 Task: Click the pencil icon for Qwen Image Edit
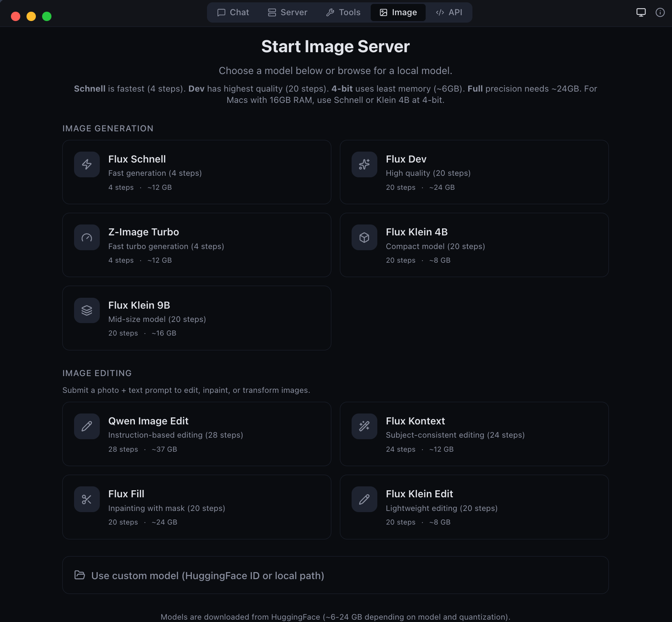[87, 426]
